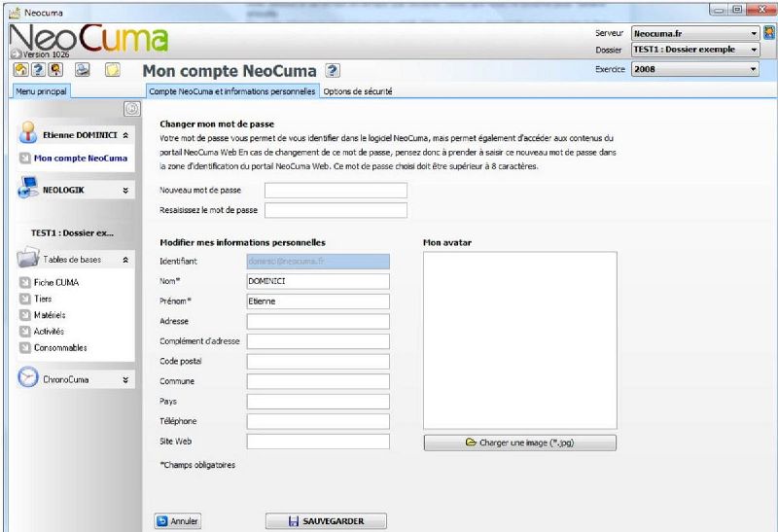Viewport: 778px width, 532px height.
Task: Click the Code postal field
Action: [318, 361]
